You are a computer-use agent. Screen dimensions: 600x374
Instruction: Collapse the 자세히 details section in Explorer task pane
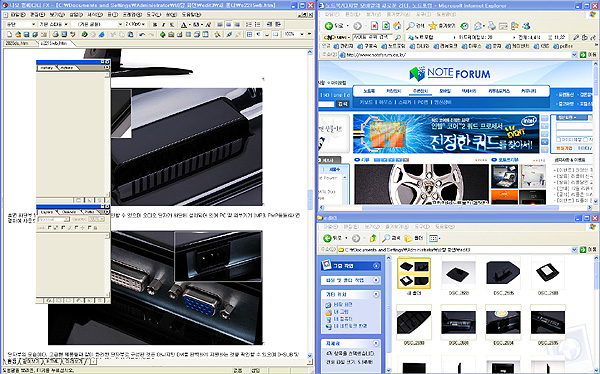coord(376,343)
